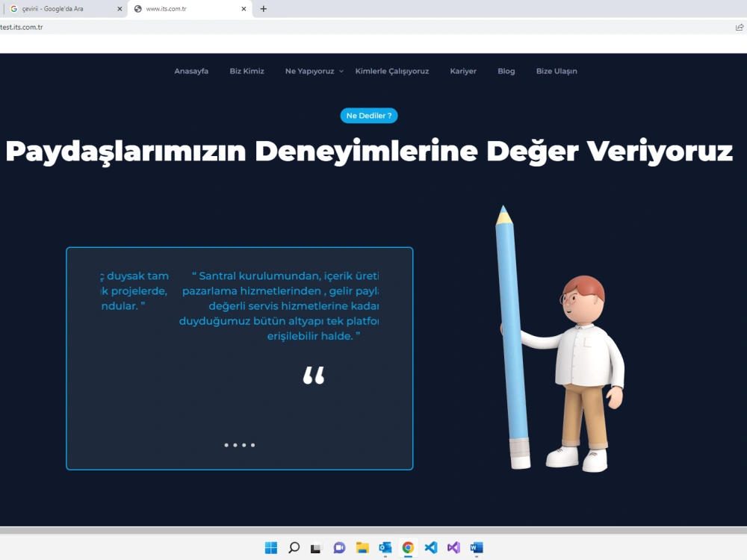Open Word from taskbar
The width and height of the screenshot is (747, 560).
tap(477, 548)
